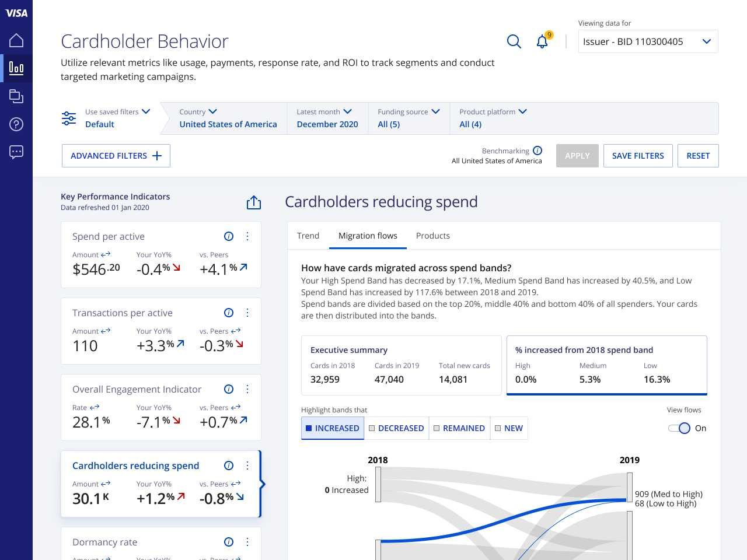The height and width of the screenshot is (560, 747).
Task: Click the ADVANCED FILTERS button
Action: click(116, 156)
